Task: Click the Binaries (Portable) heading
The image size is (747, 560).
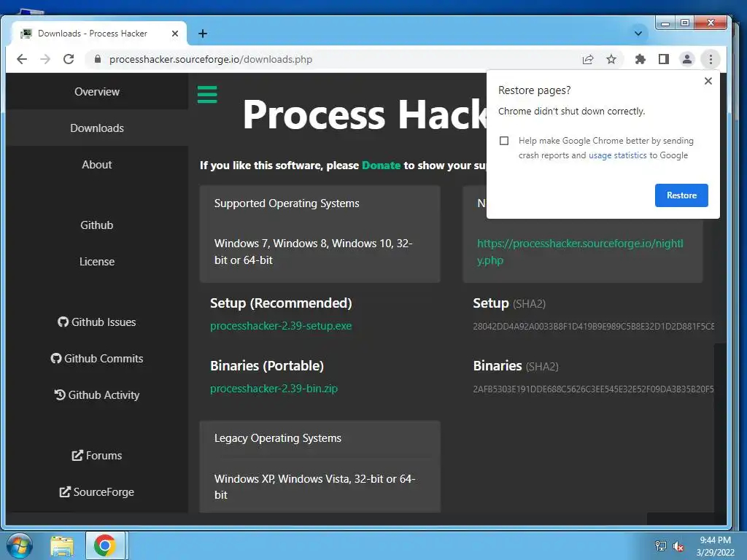Action: point(267,366)
